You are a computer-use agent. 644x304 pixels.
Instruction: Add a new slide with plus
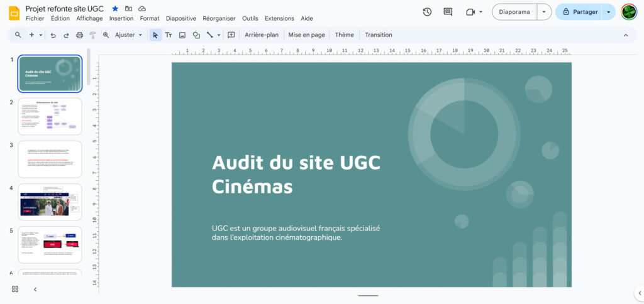coord(31,35)
